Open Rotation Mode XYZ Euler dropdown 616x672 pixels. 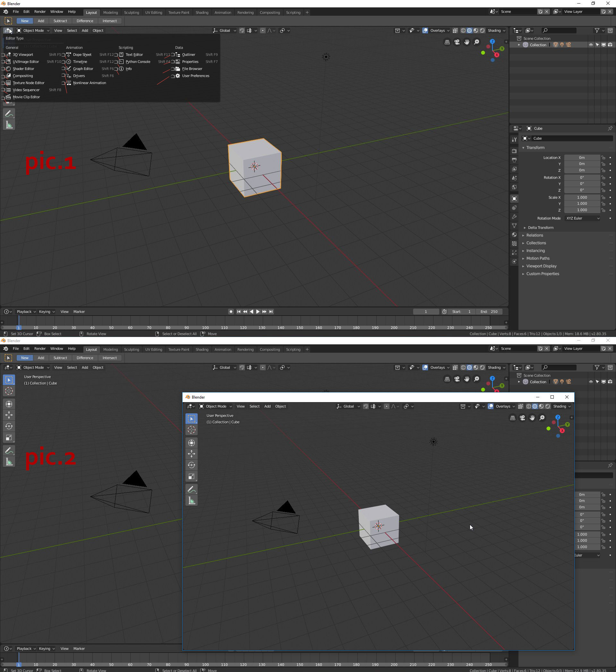pyautogui.click(x=582, y=218)
